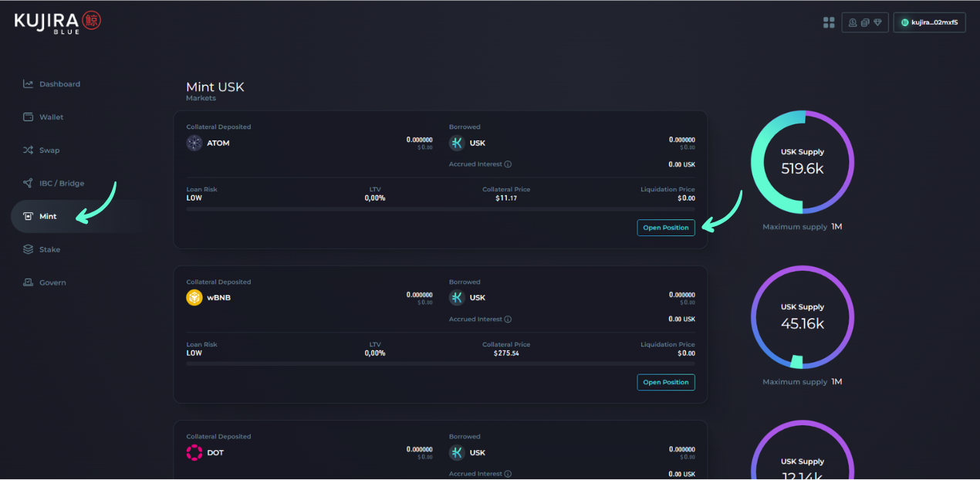
Task: Click the DOT token icon
Action: (194, 453)
